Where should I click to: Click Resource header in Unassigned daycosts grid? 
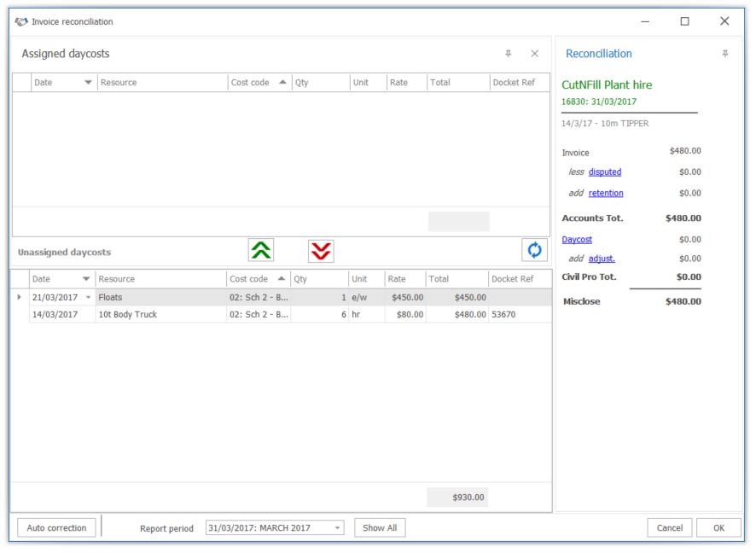click(160, 279)
